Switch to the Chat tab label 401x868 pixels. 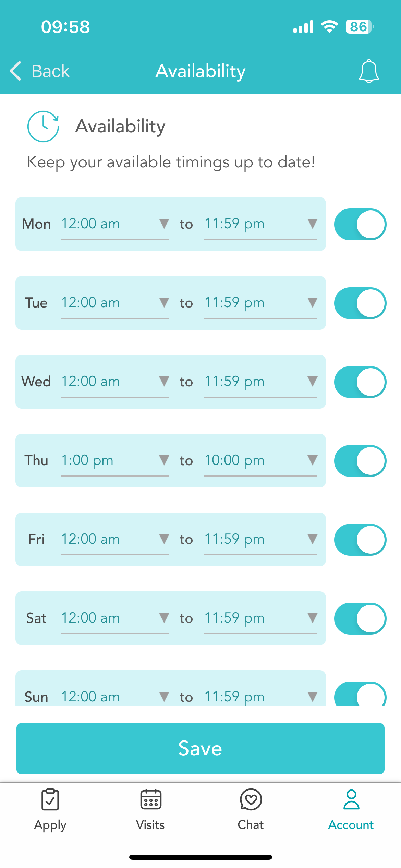pyautogui.click(x=251, y=825)
